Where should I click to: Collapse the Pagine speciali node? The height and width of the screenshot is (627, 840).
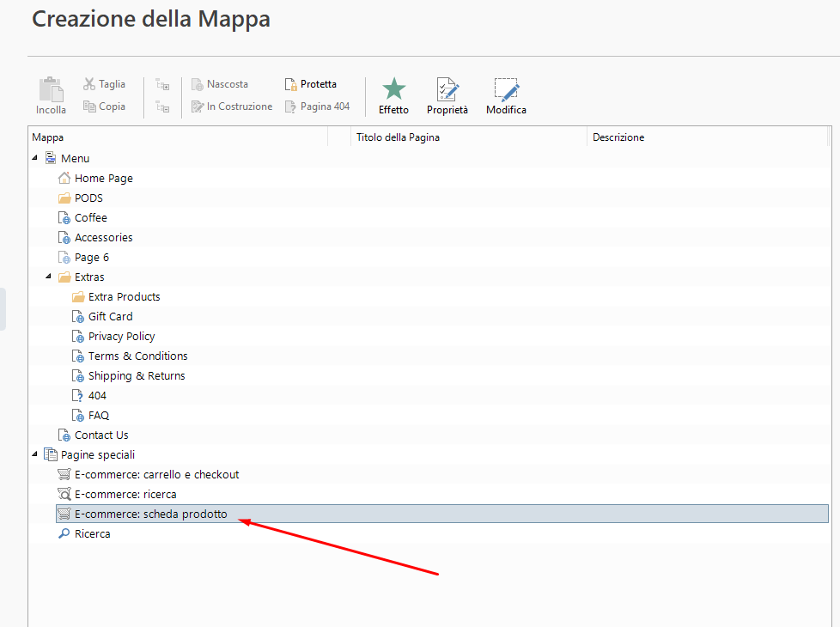point(34,454)
